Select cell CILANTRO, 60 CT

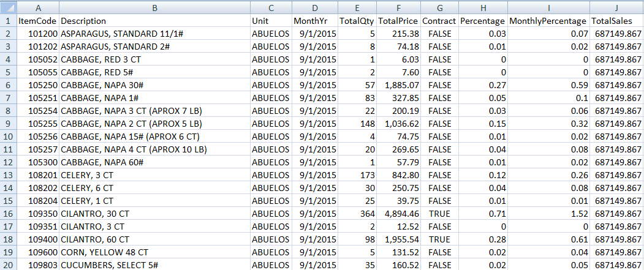click(x=155, y=239)
